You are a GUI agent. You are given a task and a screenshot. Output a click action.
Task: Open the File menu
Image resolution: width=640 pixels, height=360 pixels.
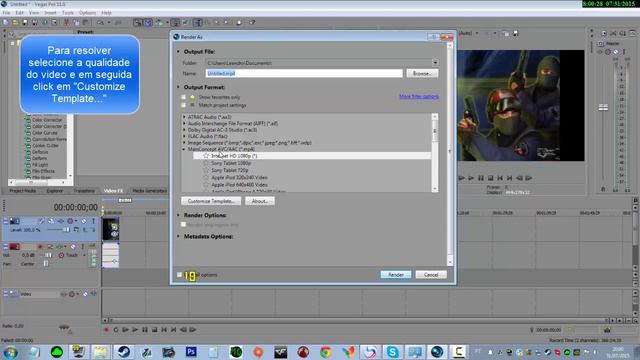tap(6, 13)
